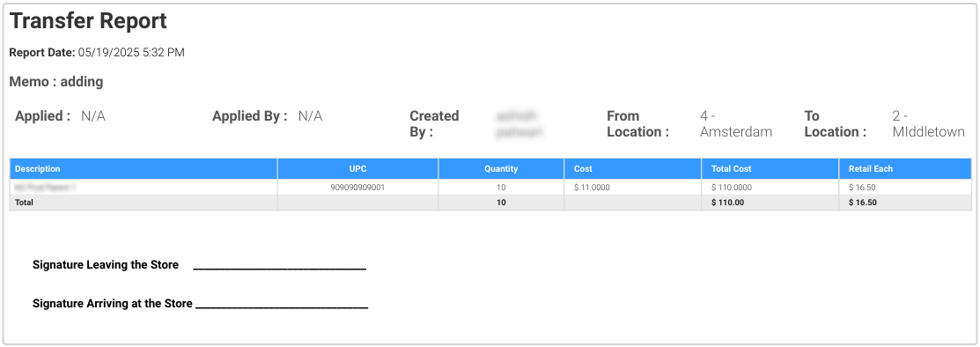Click the Total row label
The width and height of the screenshot is (980, 347).
click(24, 203)
